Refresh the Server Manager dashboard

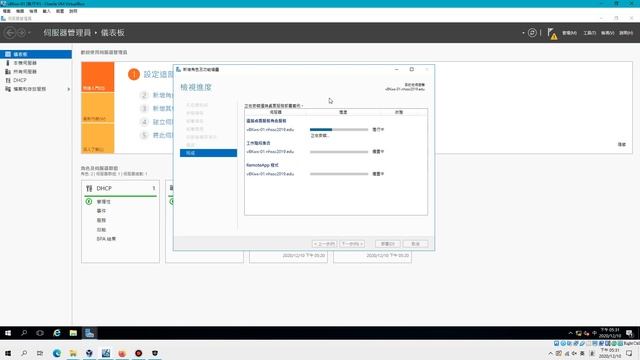[532, 33]
